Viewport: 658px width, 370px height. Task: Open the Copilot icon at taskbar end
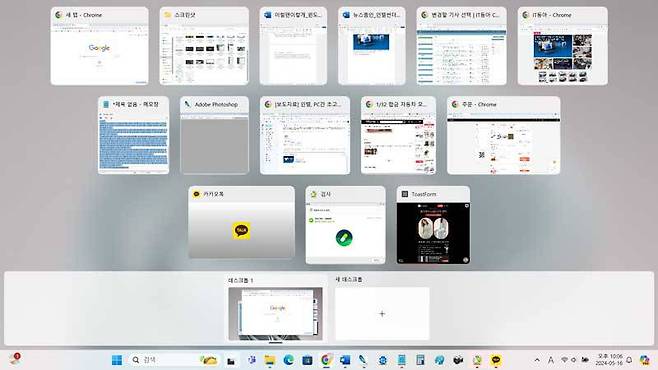click(645, 360)
